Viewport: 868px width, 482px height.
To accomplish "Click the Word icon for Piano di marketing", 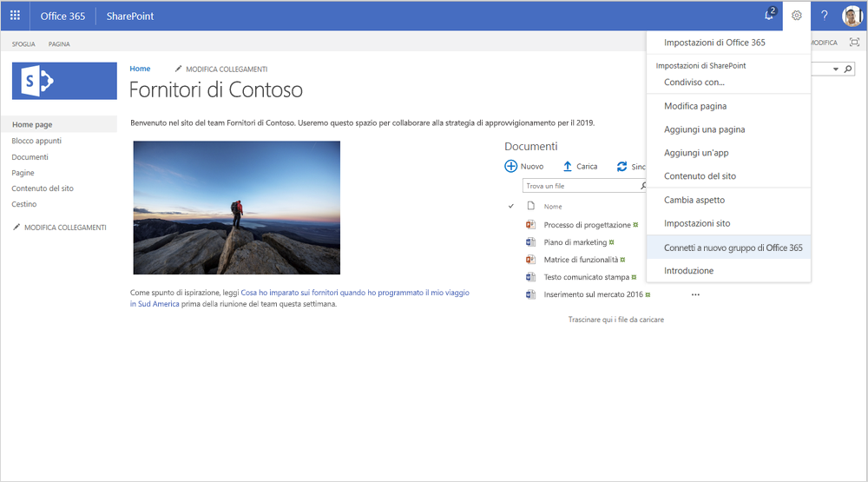I will pyautogui.click(x=530, y=241).
